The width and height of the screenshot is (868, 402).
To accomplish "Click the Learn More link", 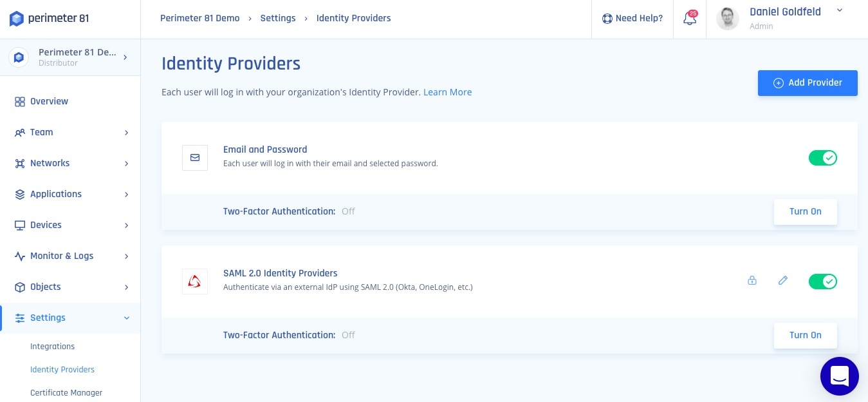I will (447, 92).
